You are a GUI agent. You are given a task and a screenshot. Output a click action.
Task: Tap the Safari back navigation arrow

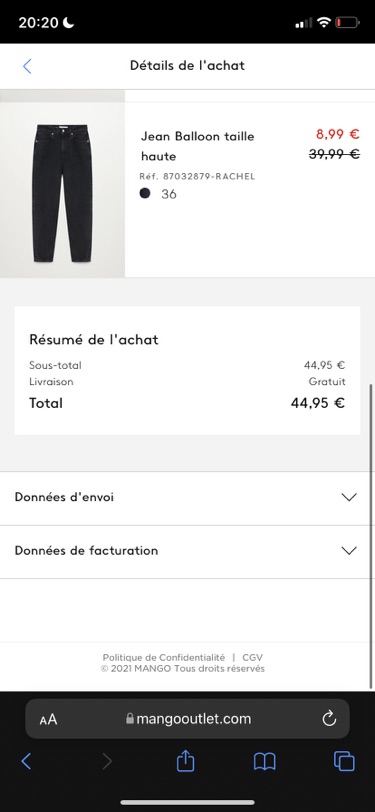click(x=26, y=761)
